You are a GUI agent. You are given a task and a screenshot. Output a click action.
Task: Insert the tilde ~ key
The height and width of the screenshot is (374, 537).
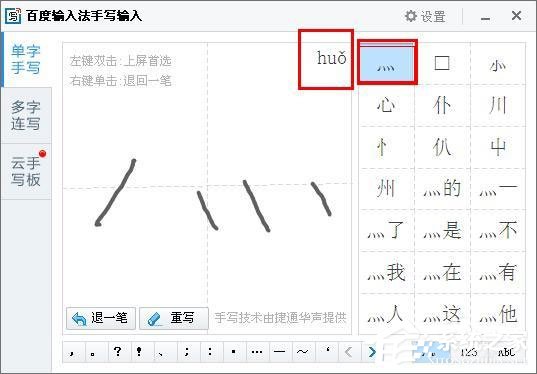pos(303,352)
